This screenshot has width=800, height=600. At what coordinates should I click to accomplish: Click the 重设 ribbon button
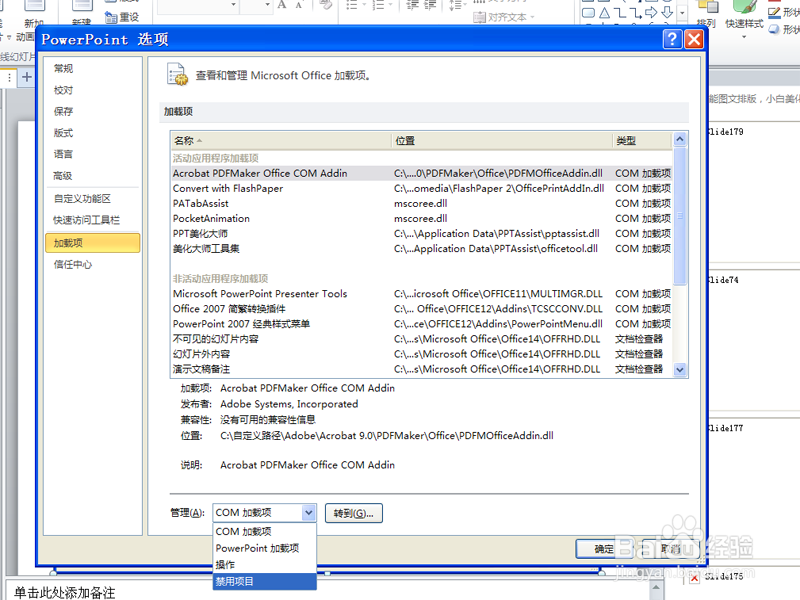point(122,17)
